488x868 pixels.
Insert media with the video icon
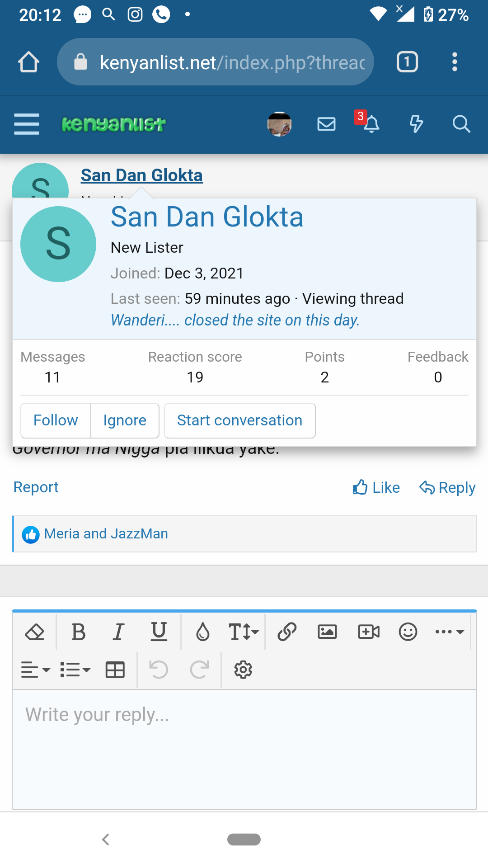point(368,632)
